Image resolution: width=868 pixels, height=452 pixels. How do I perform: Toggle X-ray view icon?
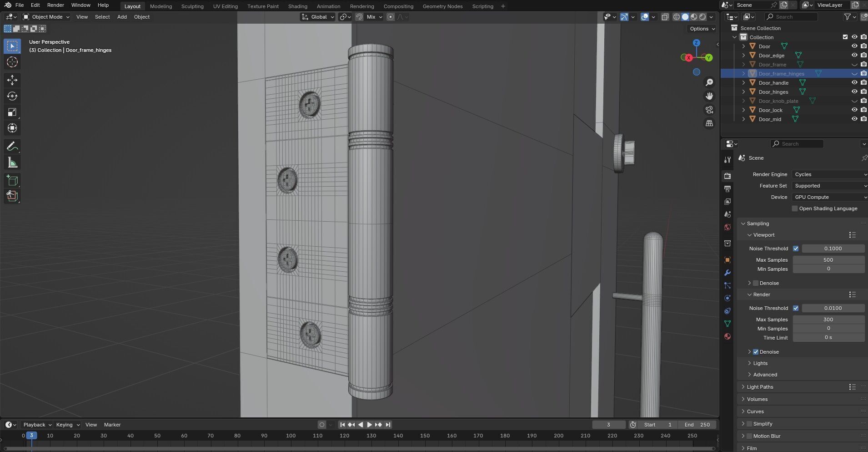(665, 17)
